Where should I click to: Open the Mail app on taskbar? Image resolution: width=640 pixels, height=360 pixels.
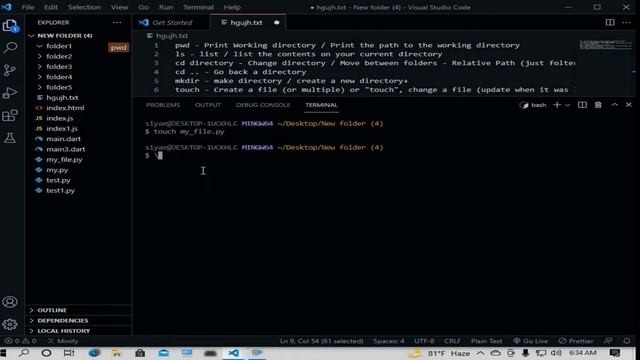[x=164, y=353]
